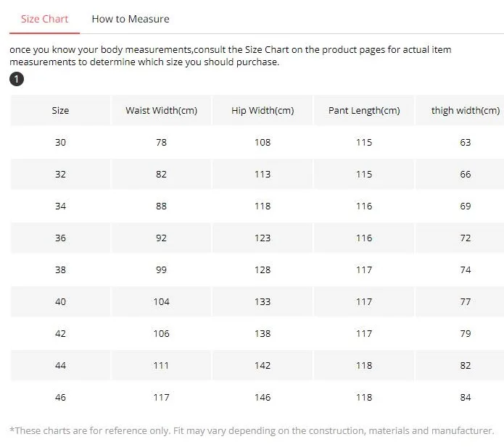
Task: Select the size 38 row label
Action: (x=60, y=270)
